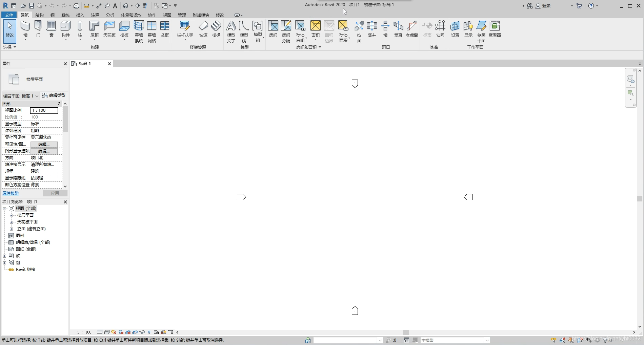Click the 编辑类型 button
Screen dimensions: 644x345
pos(54,95)
